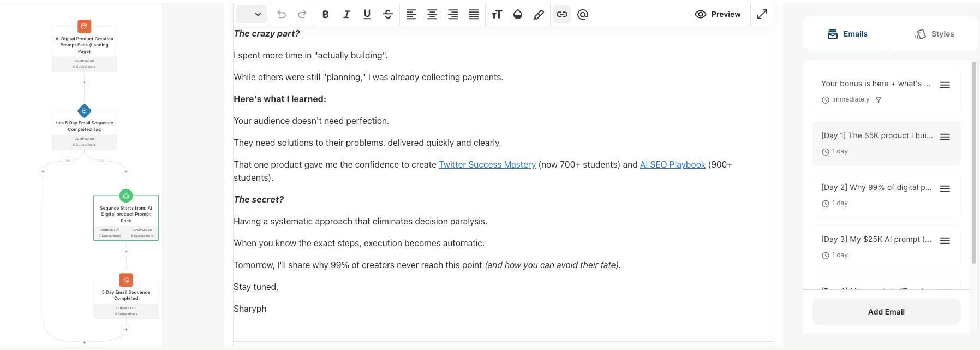Click the 'Here's what I learned:' line
980x350 pixels.
[x=280, y=99]
